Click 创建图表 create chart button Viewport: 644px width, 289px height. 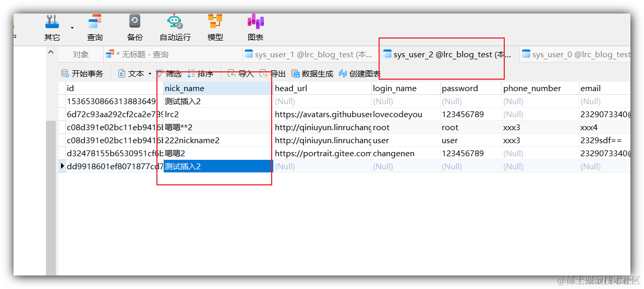[x=360, y=74]
